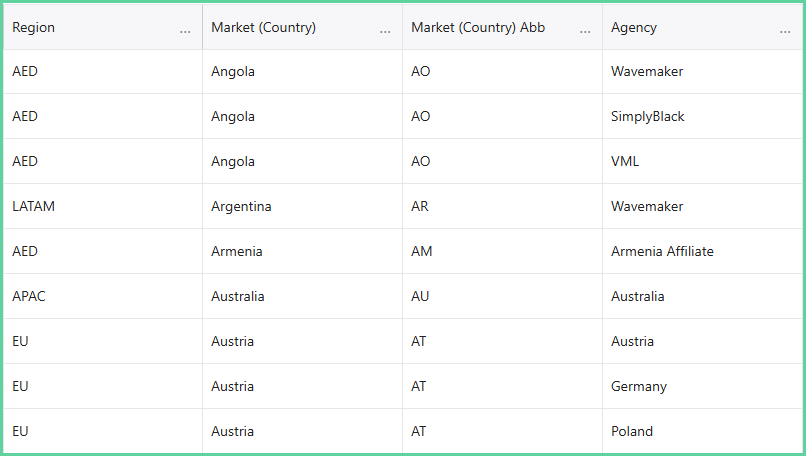The image size is (806, 456).
Task: Select the APAC region cell
Action: pos(103,296)
